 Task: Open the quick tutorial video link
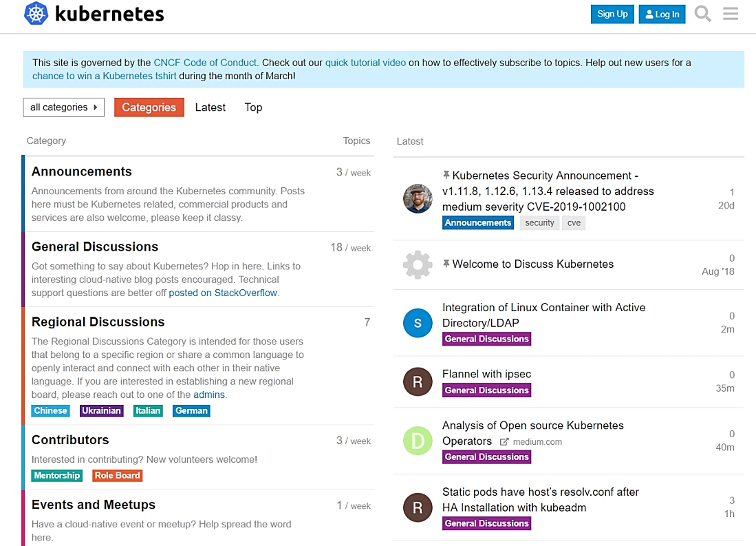coord(365,63)
